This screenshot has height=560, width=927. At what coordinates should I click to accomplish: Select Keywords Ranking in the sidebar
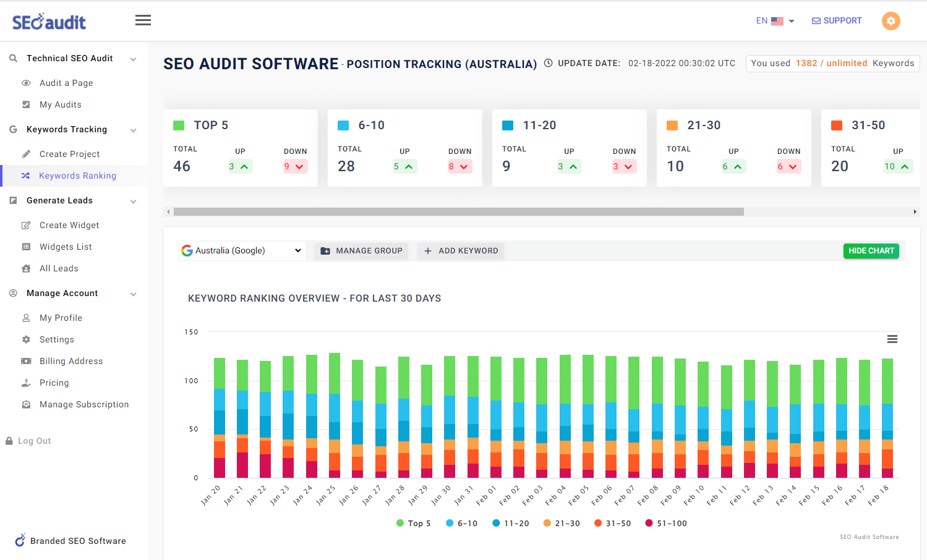(x=78, y=176)
